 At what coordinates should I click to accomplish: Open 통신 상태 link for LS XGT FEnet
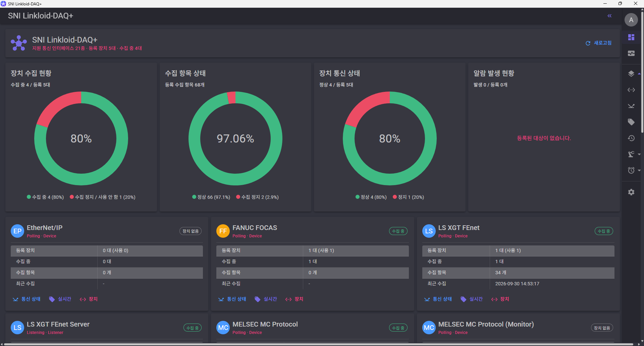[x=438, y=299]
